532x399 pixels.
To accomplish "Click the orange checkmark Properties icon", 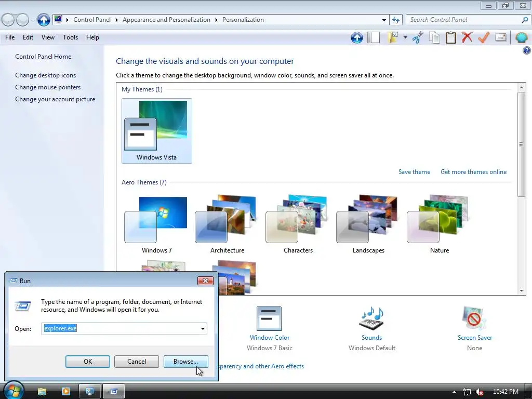I will tap(484, 37).
